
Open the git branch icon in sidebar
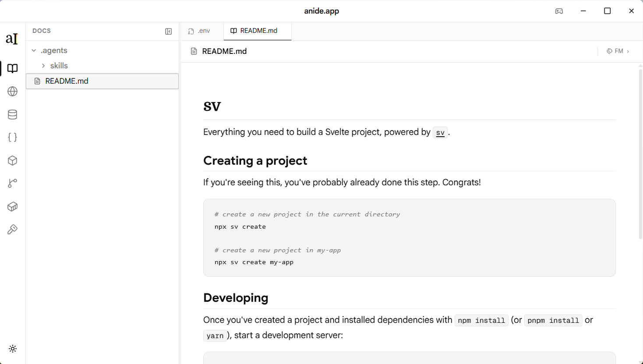(x=12, y=184)
